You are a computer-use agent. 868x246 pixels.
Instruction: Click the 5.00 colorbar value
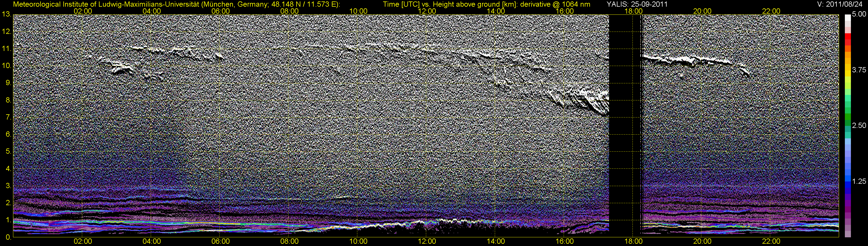[x=859, y=14]
